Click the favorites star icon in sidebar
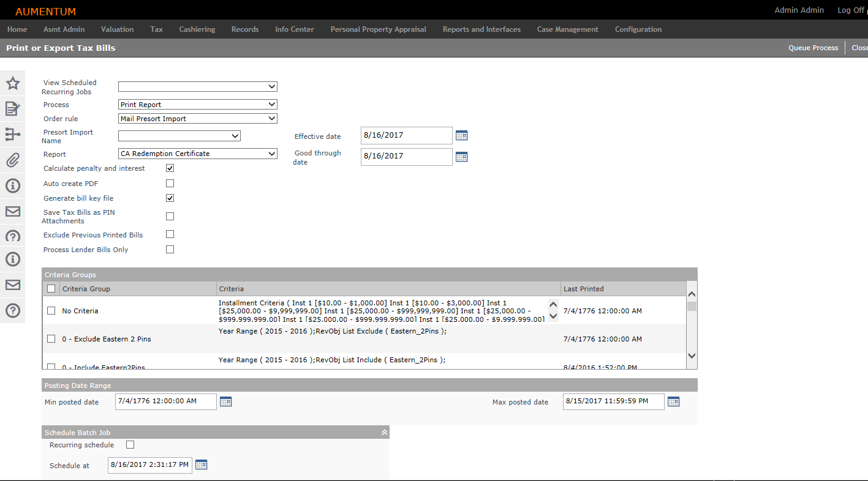 click(x=13, y=84)
